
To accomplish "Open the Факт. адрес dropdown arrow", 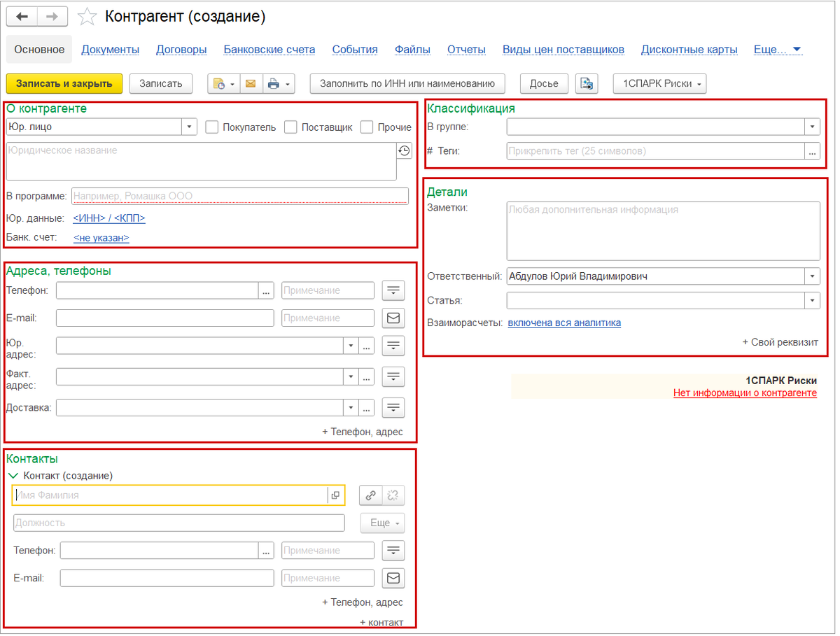I will coord(351,376).
